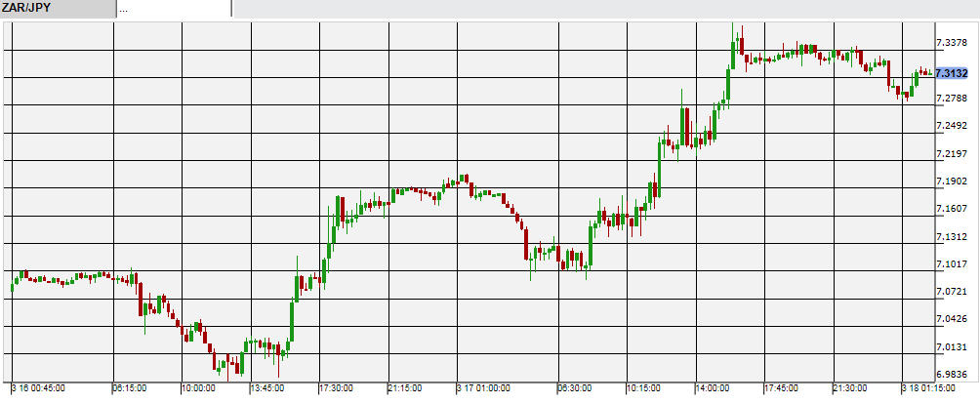Select the 7.0426 price level label
980x403 pixels.
pos(951,319)
